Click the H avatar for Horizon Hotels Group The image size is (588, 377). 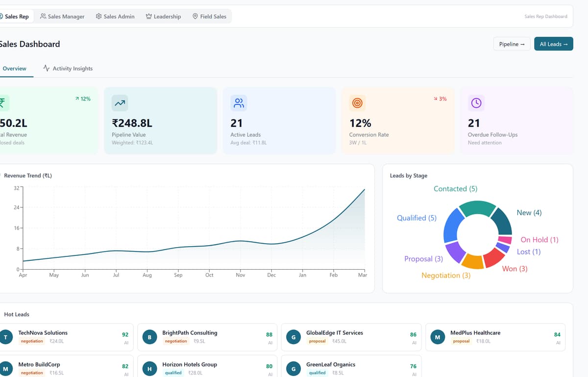[x=149, y=369]
